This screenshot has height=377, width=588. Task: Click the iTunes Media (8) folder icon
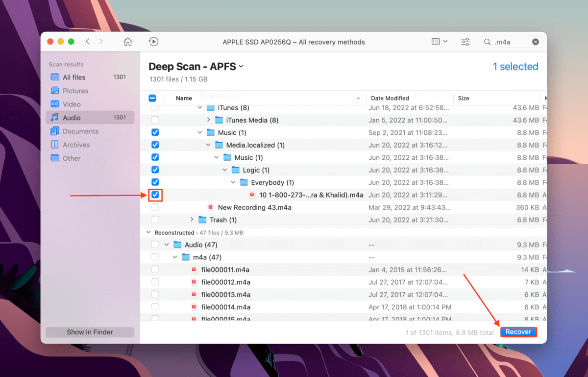point(219,120)
